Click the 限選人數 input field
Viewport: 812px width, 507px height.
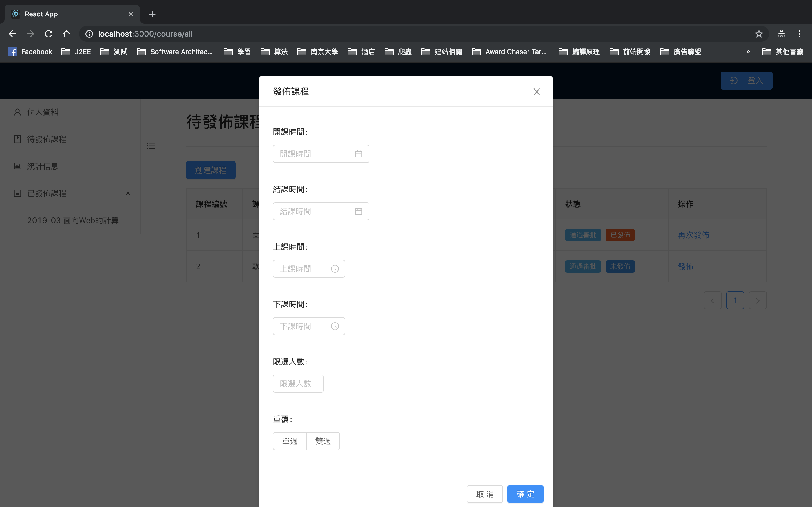click(298, 384)
